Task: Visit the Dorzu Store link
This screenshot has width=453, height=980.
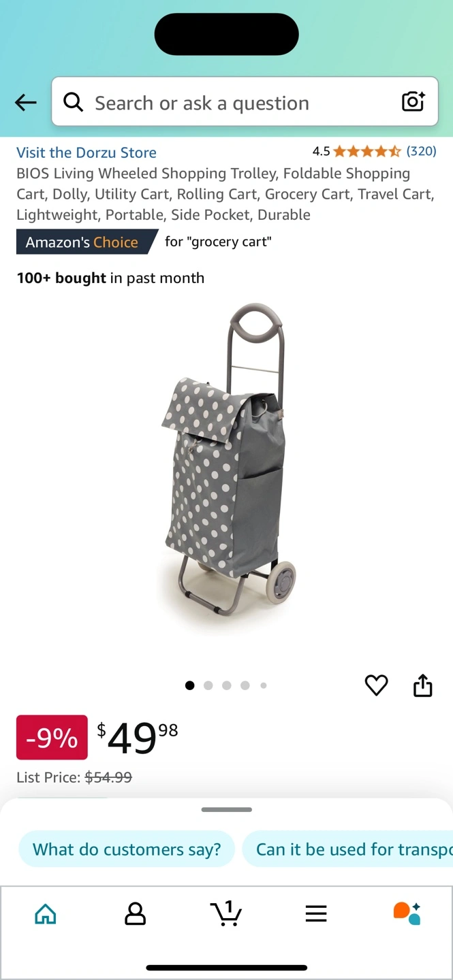Action: click(87, 152)
